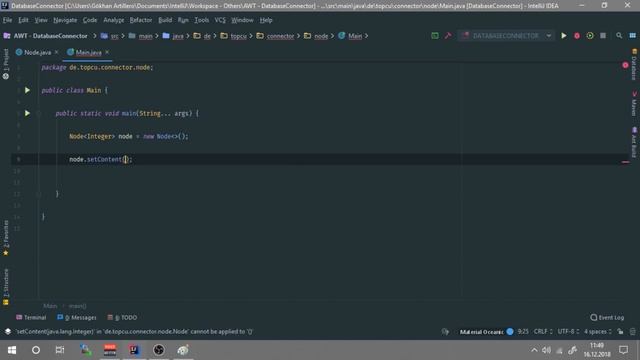Start debugging with the red bug icon
Screen dimensions: 640x360
pyautogui.click(x=577, y=36)
